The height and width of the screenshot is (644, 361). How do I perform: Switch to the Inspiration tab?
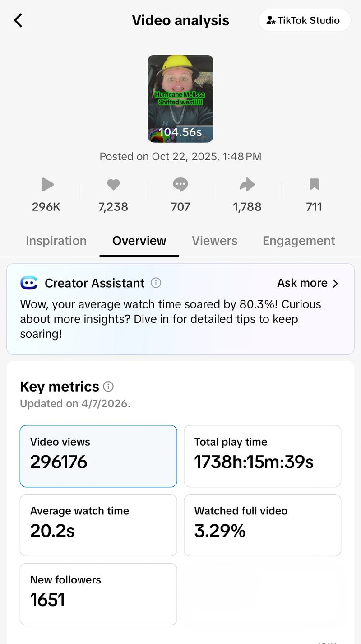(56, 241)
